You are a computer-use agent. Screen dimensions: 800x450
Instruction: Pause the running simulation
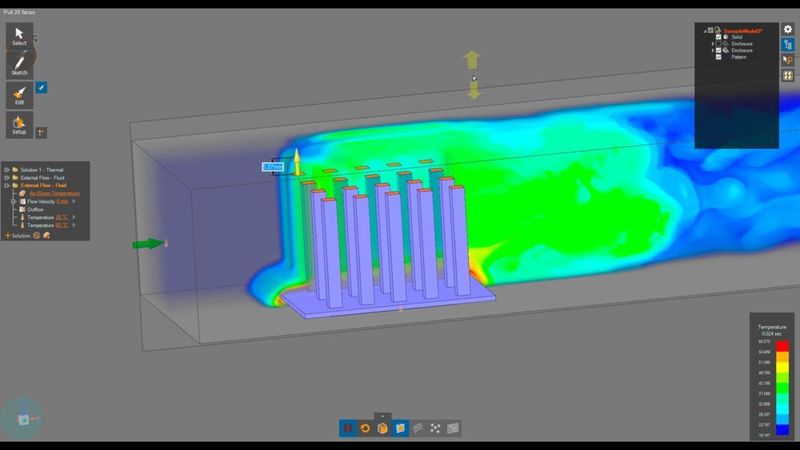click(x=348, y=428)
